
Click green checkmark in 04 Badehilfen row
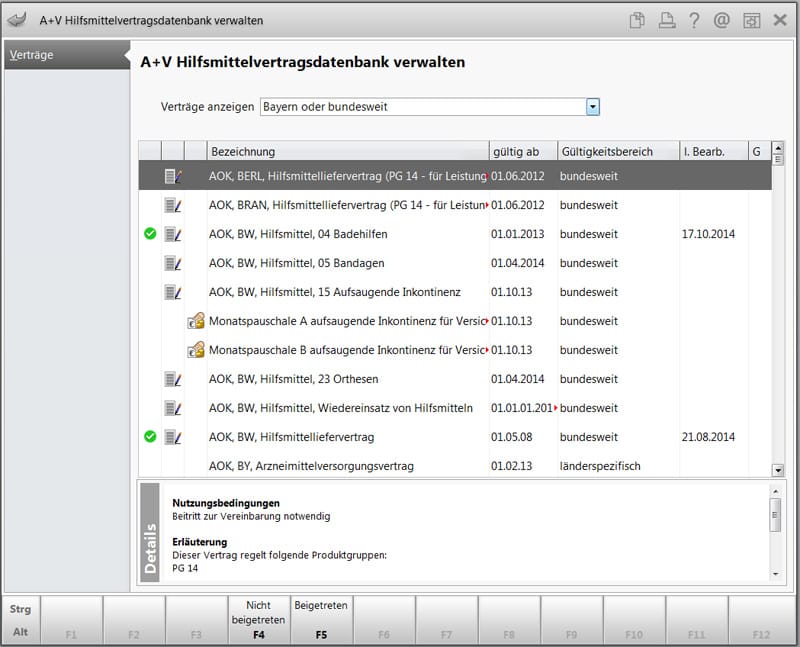click(x=150, y=234)
